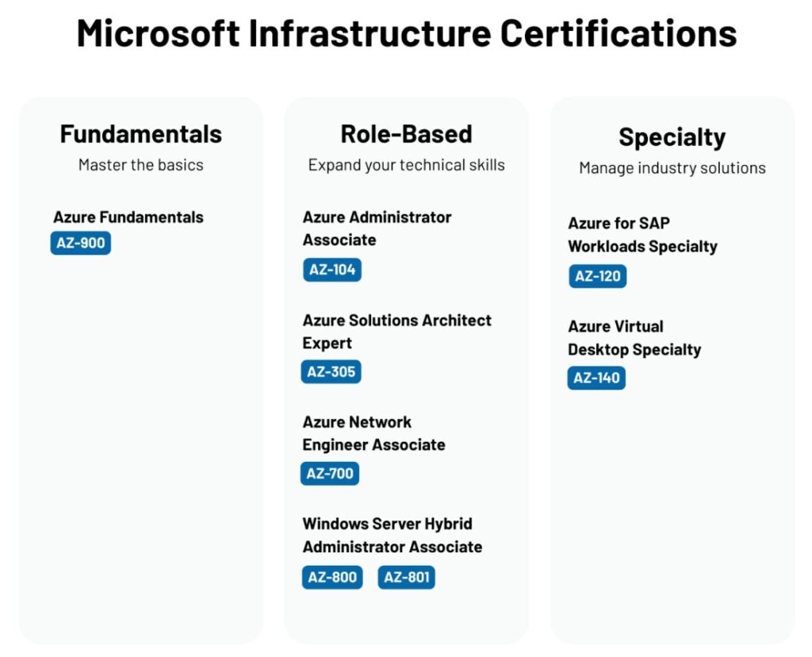Image resolution: width=812 pixels, height=657 pixels.
Task: Select the AZ-104 exam badge
Action: point(332,270)
